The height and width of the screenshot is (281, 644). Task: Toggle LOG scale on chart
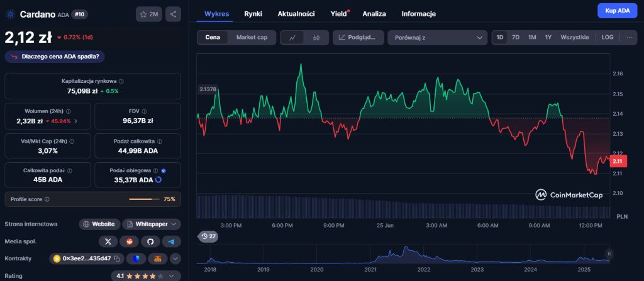point(608,37)
